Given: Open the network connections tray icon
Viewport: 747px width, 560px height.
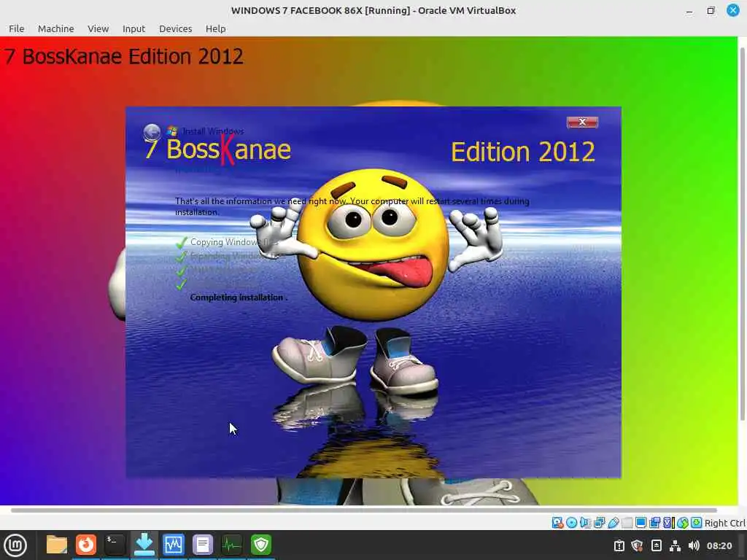Looking at the screenshot, I should pos(675,545).
